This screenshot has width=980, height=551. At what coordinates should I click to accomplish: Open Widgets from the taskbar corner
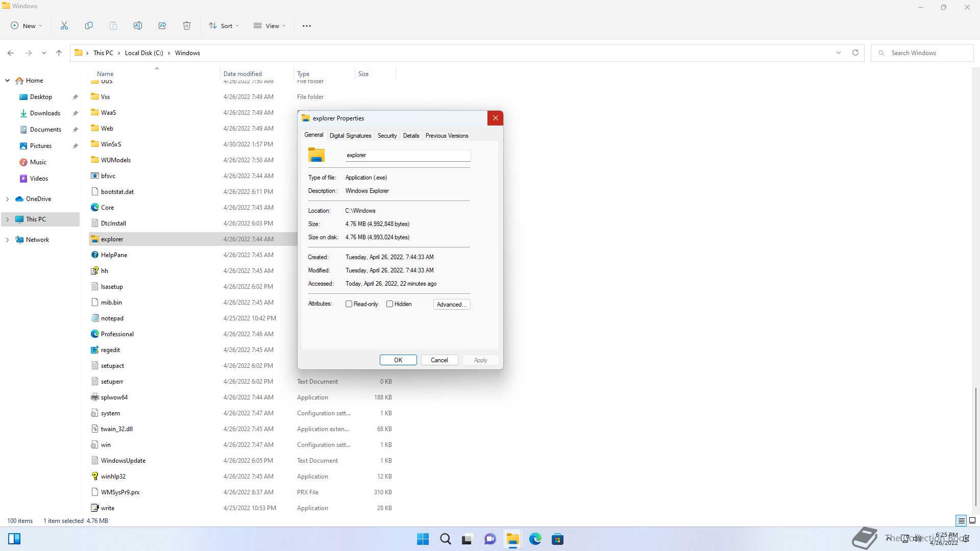tap(14, 539)
